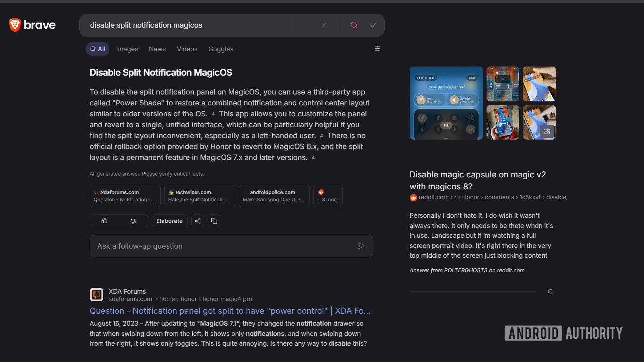Click Elaborate to expand the answer
This screenshot has width=644, height=362.
tap(169, 221)
